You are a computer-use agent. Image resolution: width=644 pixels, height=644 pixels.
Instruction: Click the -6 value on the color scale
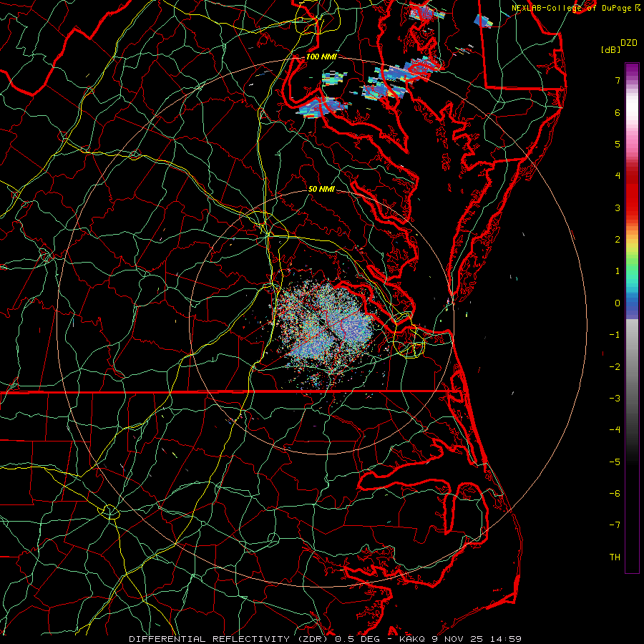615,494
